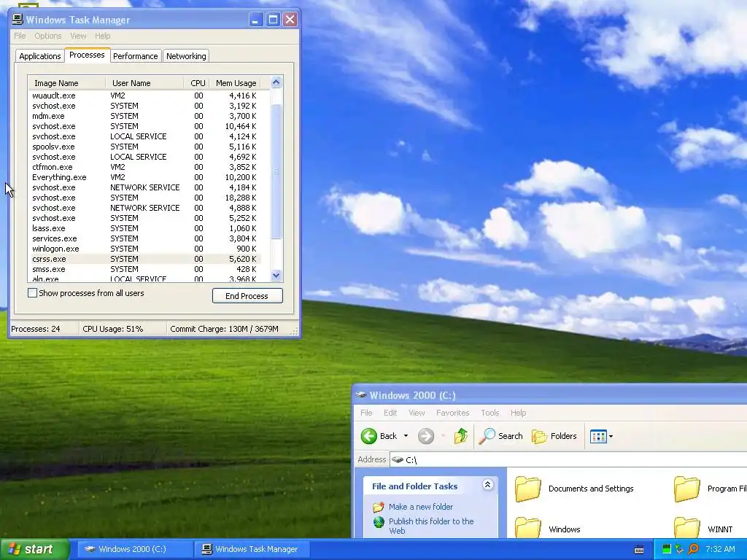Enable Show processes from all users
747x560 pixels.
pyautogui.click(x=32, y=293)
